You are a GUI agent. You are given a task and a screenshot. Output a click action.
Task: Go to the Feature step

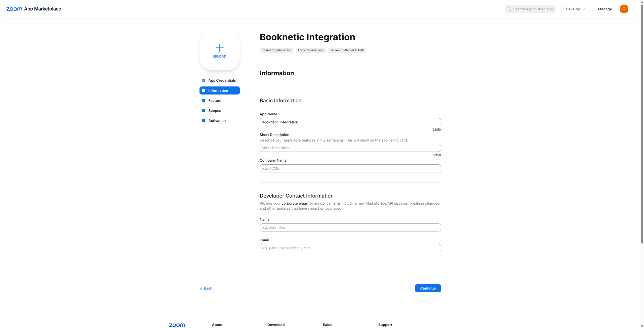(219, 101)
